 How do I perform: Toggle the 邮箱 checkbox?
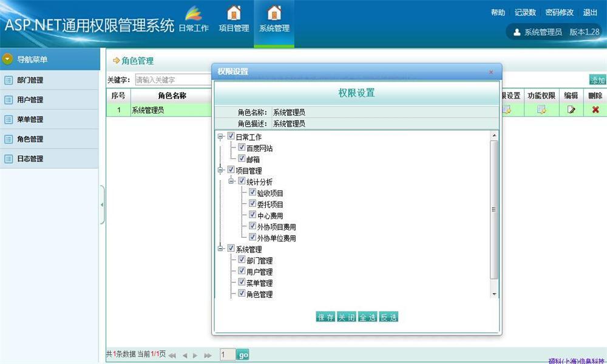coord(242,158)
